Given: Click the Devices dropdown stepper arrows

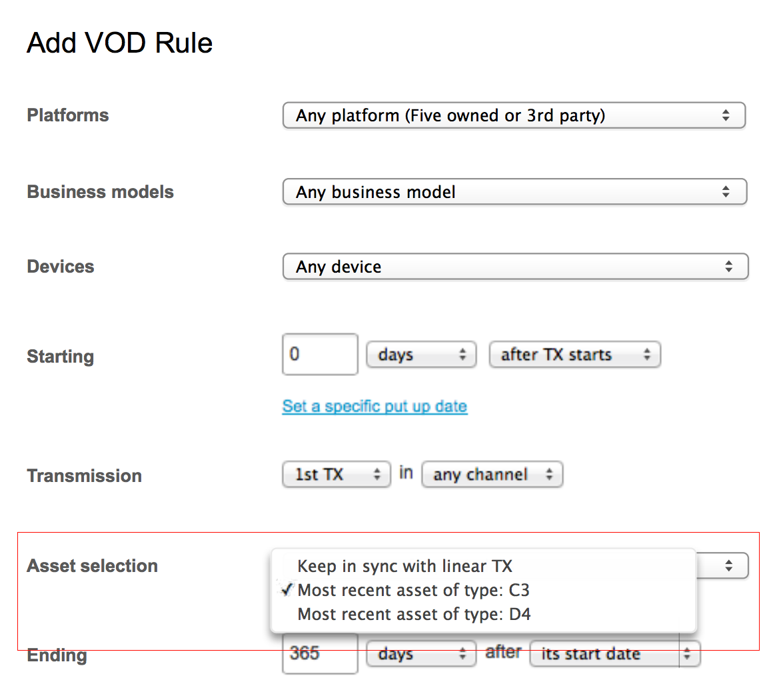Looking at the screenshot, I should coord(728,267).
